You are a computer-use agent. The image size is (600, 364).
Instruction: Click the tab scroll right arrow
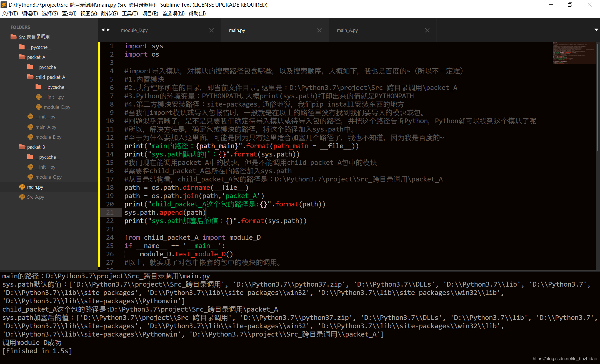[x=108, y=30]
